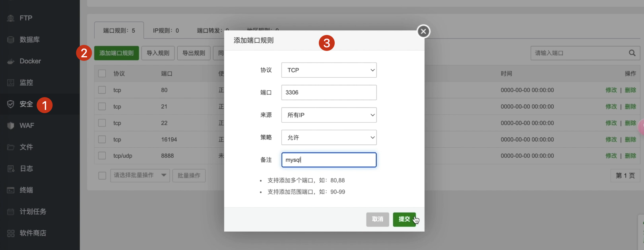The width and height of the screenshot is (644, 250).
Task: Check the row for port 8888
Action: pyautogui.click(x=102, y=156)
